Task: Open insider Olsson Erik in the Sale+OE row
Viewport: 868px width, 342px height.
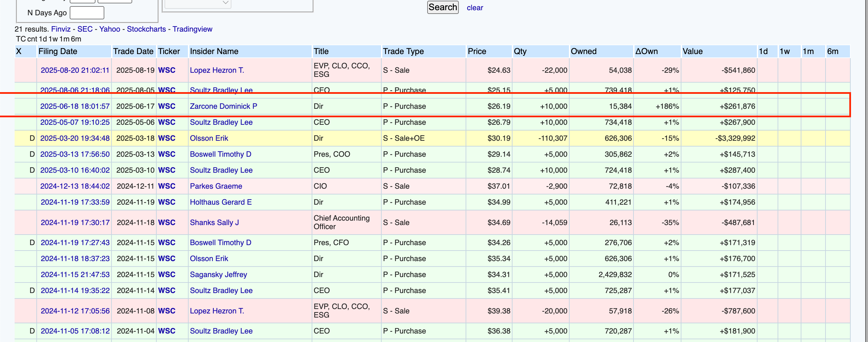Action: point(209,138)
